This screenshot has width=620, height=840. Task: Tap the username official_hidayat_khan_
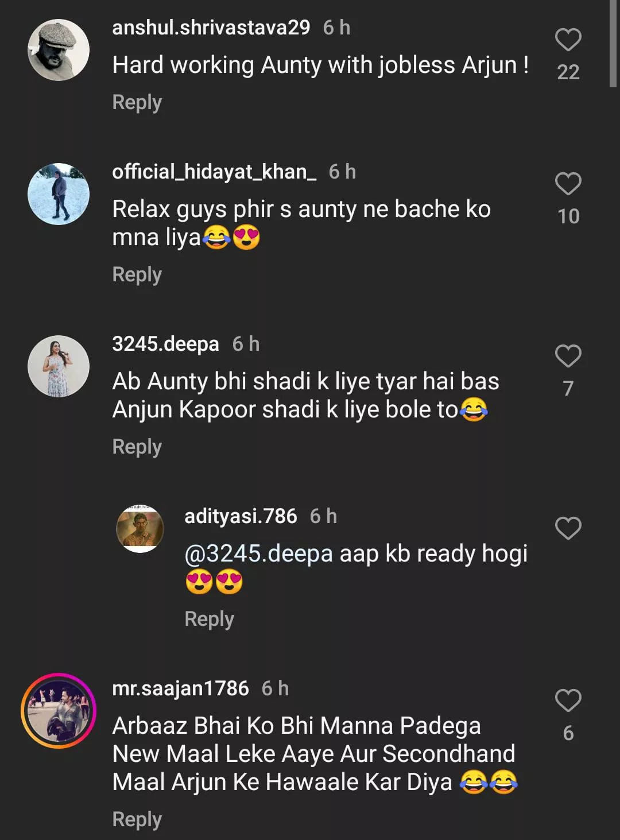(x=214, y=172)
